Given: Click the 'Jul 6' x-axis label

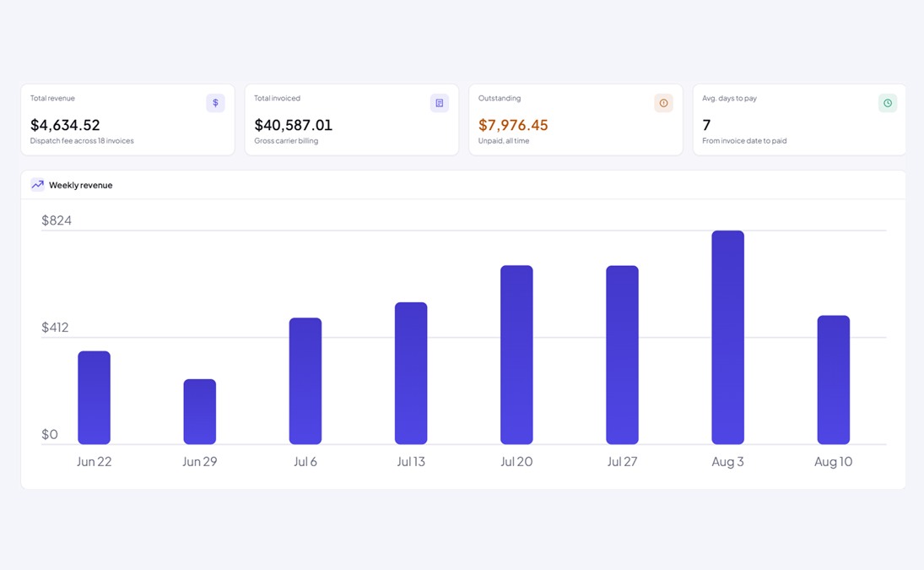Looking at the screenshot, I should click(305, 462).
